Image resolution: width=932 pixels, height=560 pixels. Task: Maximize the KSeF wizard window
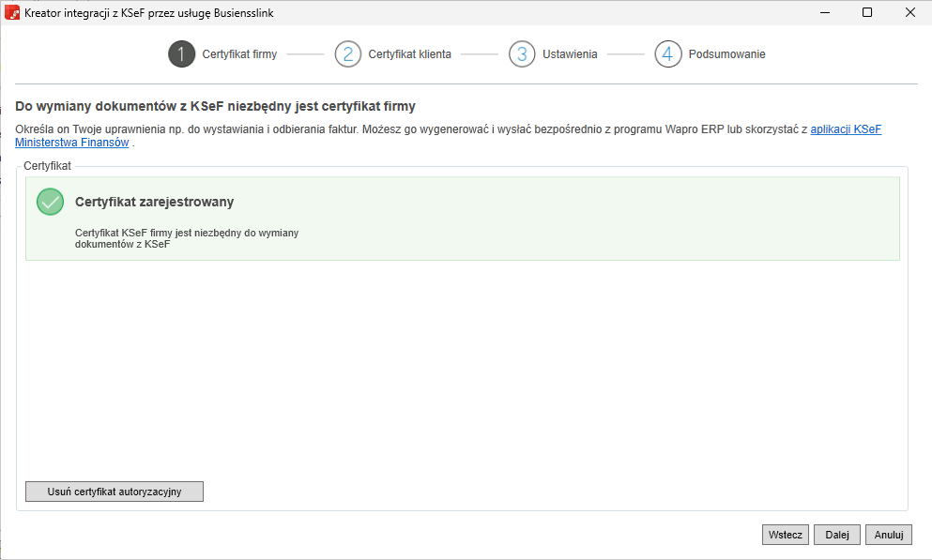click(867, 13)
